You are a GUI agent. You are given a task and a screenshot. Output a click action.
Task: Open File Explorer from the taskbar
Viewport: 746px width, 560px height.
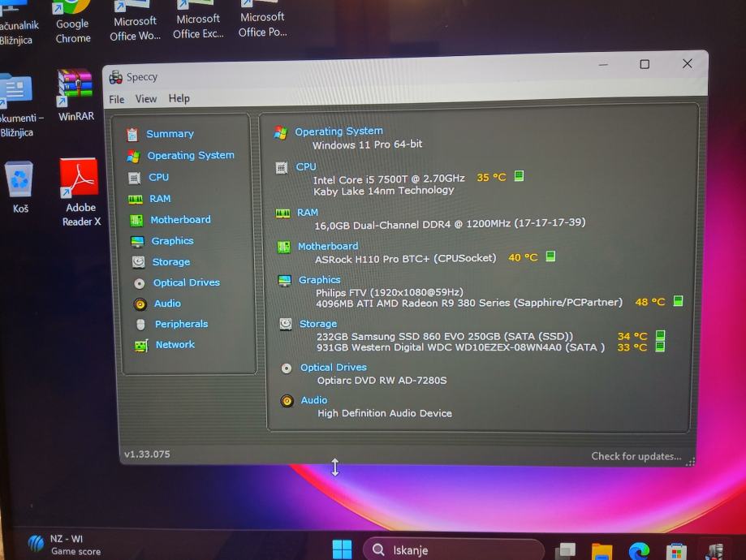click(x=602, y=551)
